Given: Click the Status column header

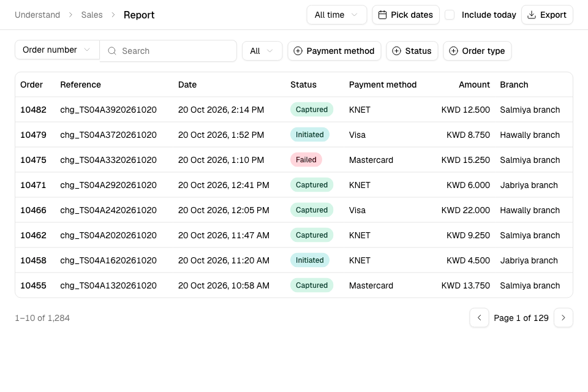Looking at the screenshot, I should coord(303,85).
